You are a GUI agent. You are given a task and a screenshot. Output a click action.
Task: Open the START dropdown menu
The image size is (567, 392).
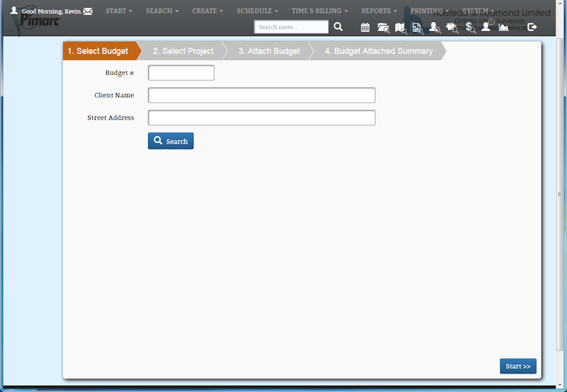tap(119, 11)
